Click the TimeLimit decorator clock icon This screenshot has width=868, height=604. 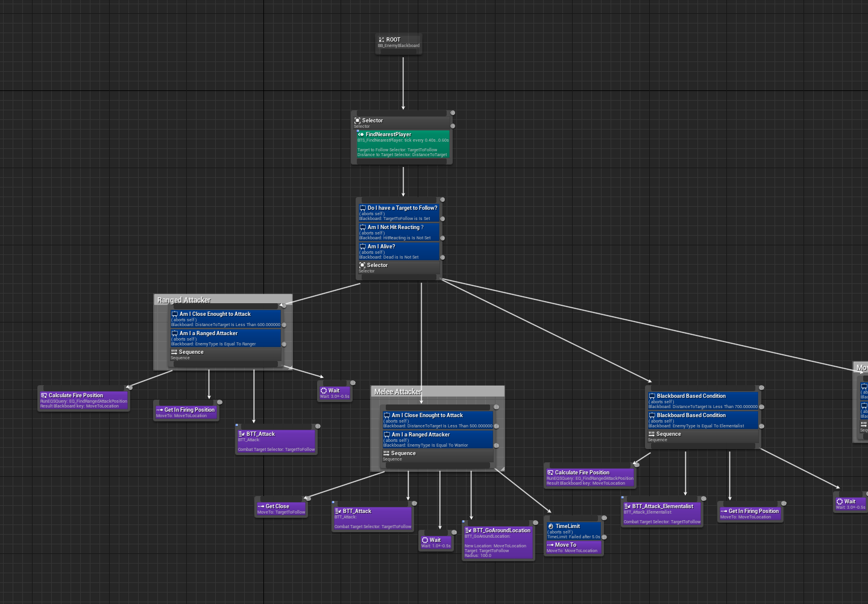(x=550, y=526)
